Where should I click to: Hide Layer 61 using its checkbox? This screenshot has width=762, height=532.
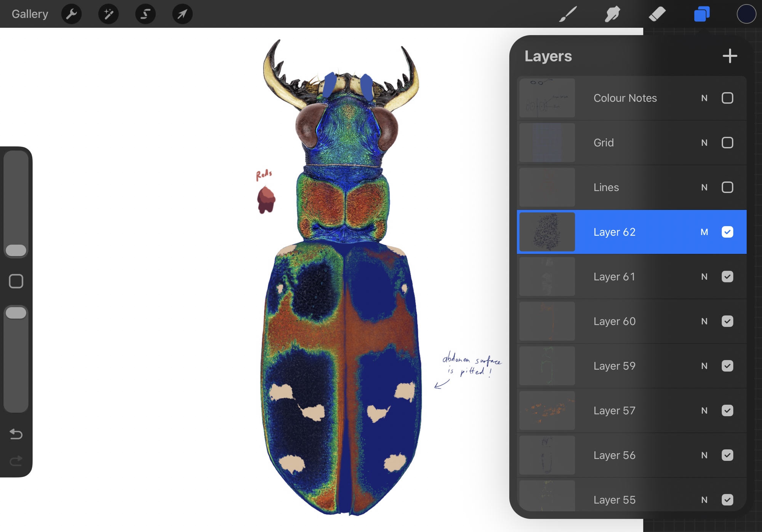pyautogui.click(x=727, y=277)
